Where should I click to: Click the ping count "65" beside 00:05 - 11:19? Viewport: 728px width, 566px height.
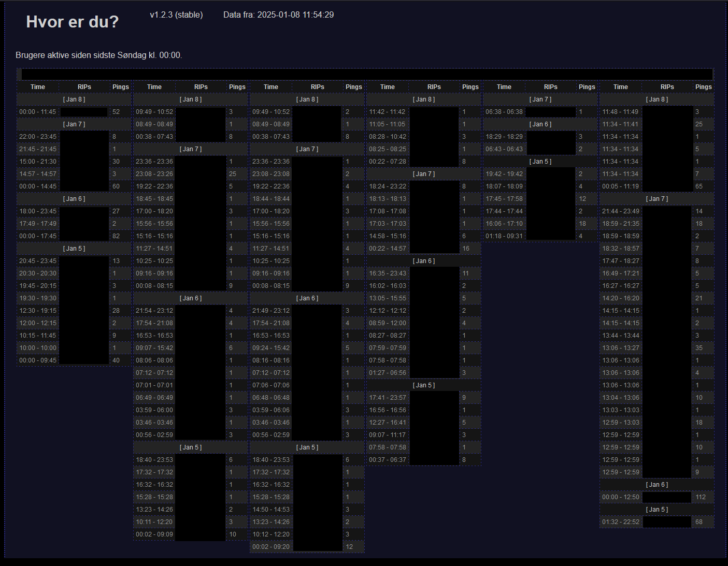pyautogui.click(x=699, y=186)
